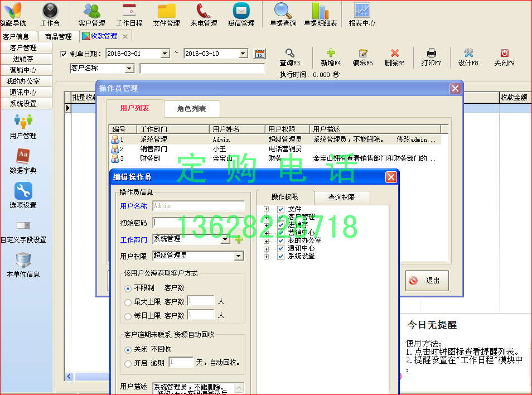Open 来电管理 call management icon

(x=205, y=14)
